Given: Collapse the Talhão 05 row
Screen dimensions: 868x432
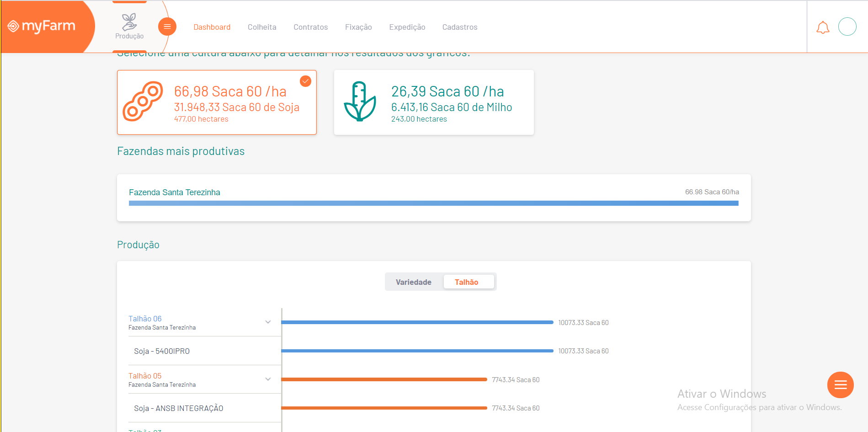Looking at the screenshot, I should [268, 379].
